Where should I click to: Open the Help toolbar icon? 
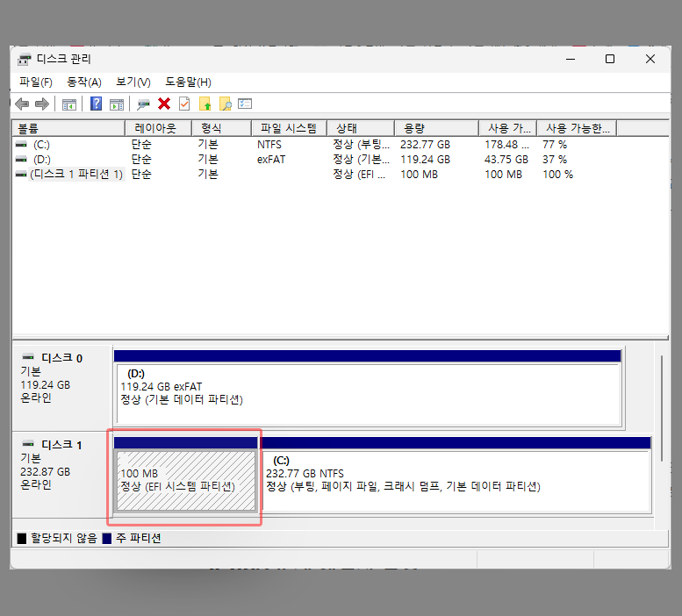(96, 104)
